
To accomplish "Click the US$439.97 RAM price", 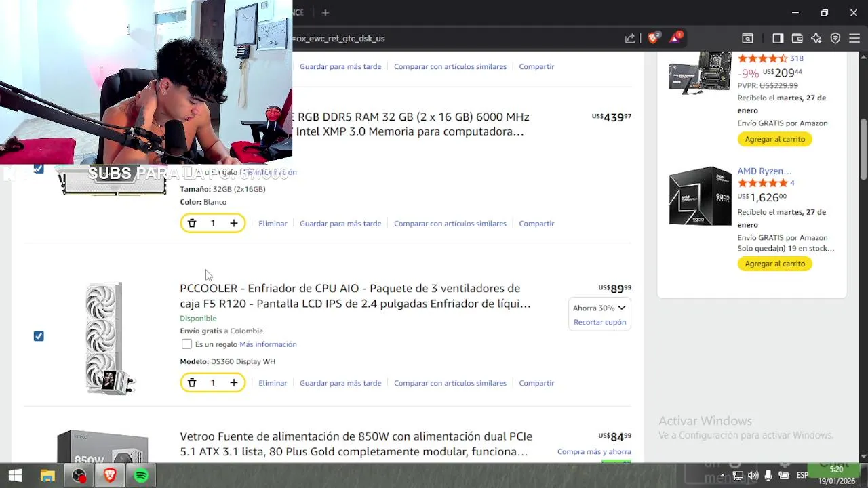I will (x=611, y=117).
